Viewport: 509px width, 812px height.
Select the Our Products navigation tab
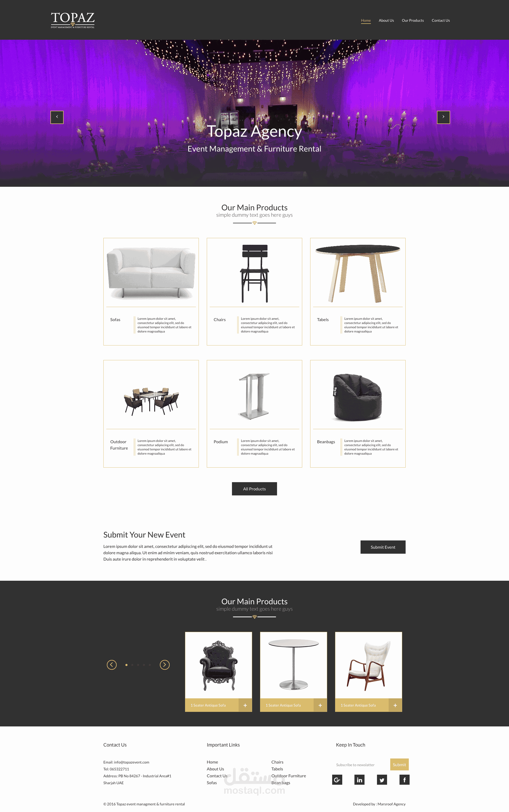click(x=412, y=20)
